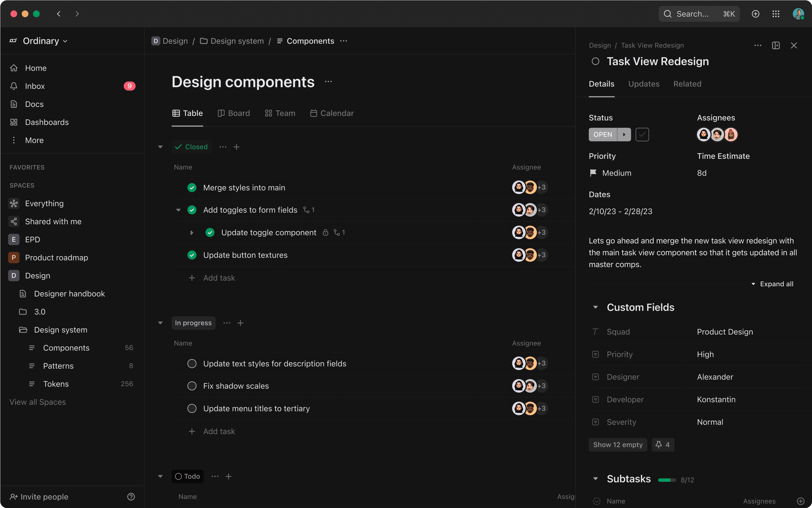This screenshot has width=812, height=508.
Task: Click the apps grid icon in title bar
Action: [x=776, y=14]
